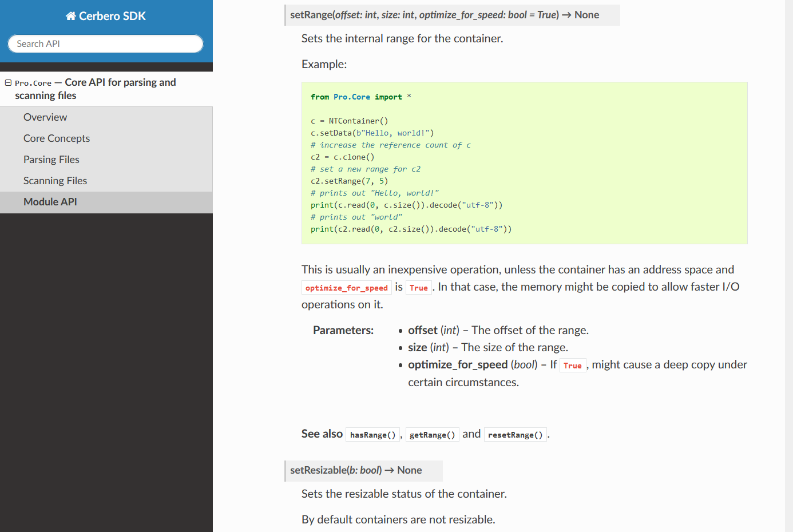Open the getRange() reference
Screen dimensions: 793x532
[x=432, y=435]
